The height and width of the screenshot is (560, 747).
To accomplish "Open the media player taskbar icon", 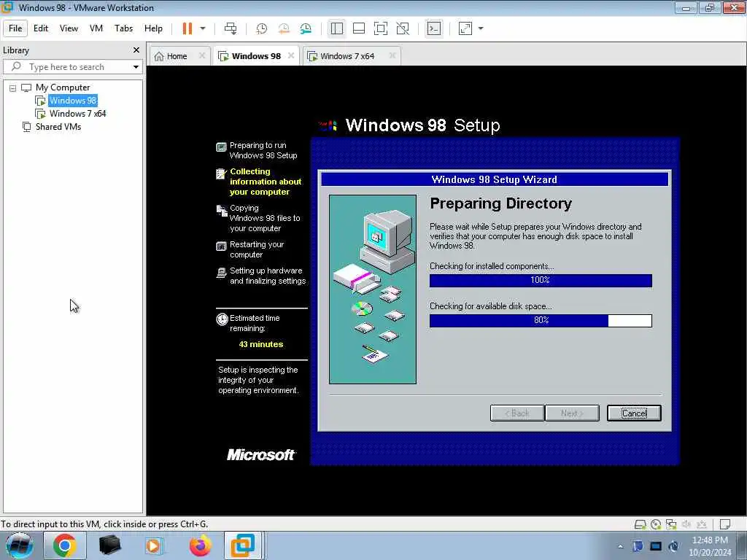I will pos(154,545).
